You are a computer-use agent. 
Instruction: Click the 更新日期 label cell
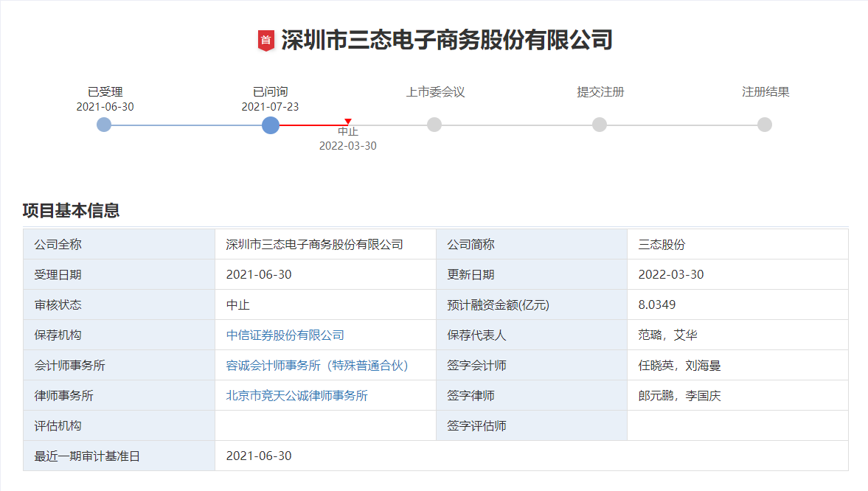[x=532, y=274]
